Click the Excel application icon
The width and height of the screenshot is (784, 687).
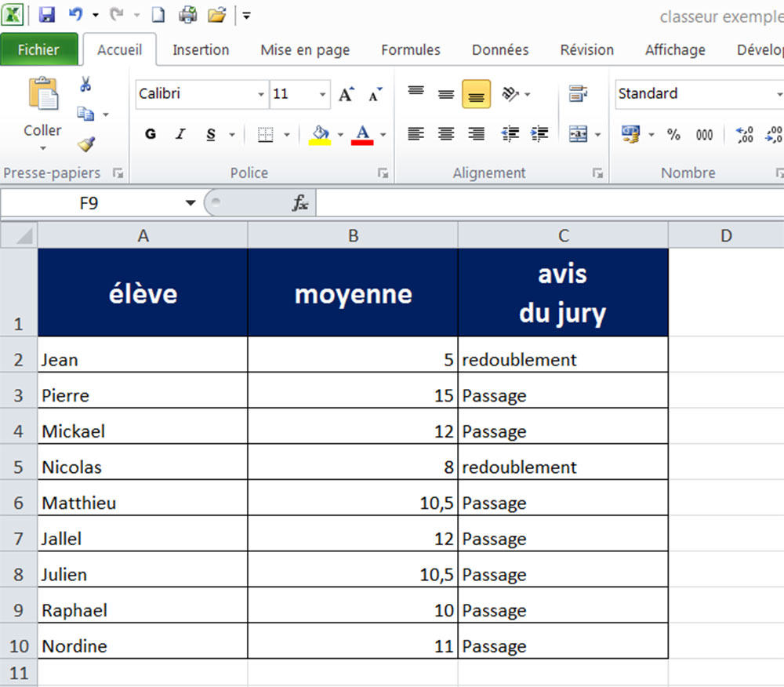point(12,14)
